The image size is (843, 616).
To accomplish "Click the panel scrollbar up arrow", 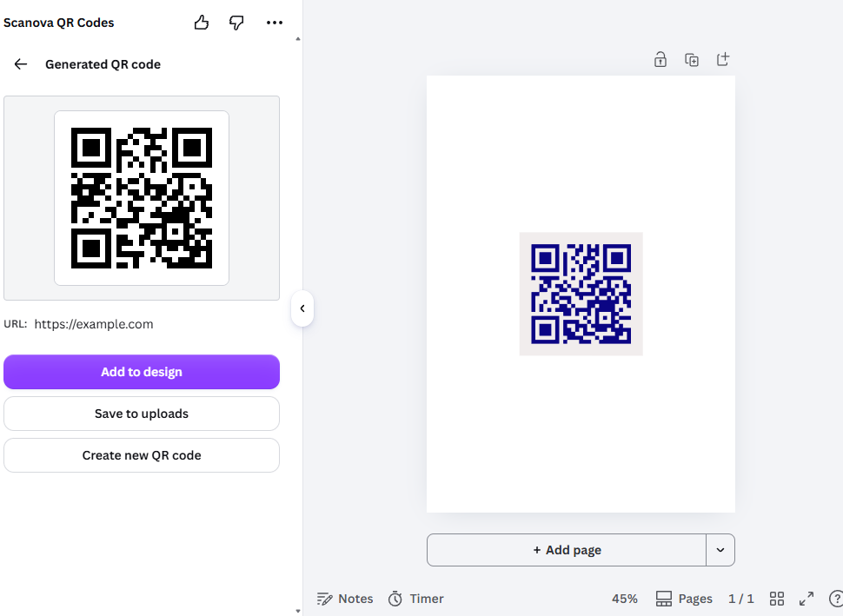I will coord(298,39).
